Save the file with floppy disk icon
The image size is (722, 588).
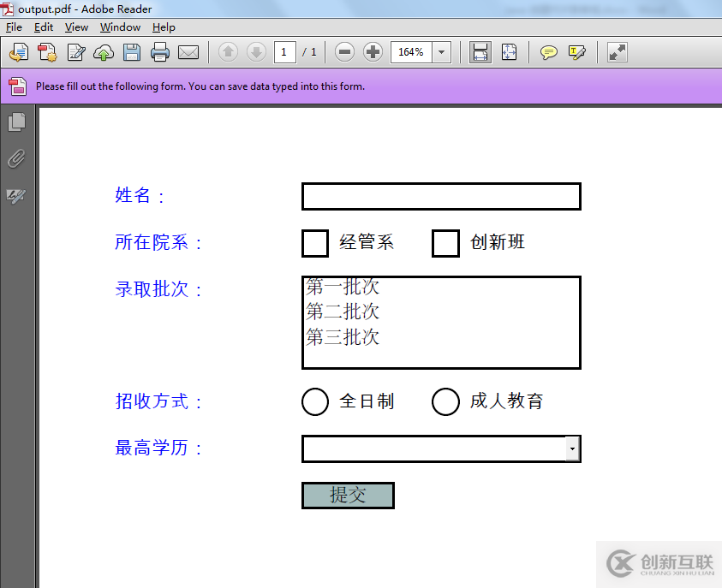pyautogui.click(x=132, y=52)
